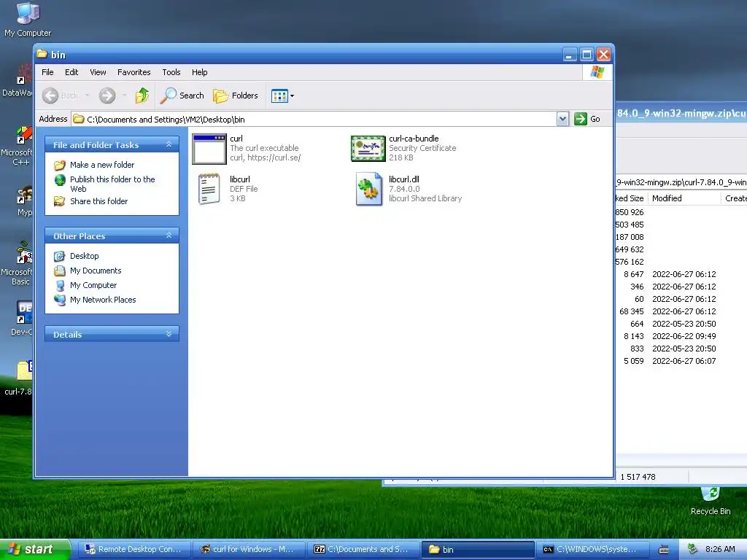
Task: Open the Search pane
Action: point(182,96)
